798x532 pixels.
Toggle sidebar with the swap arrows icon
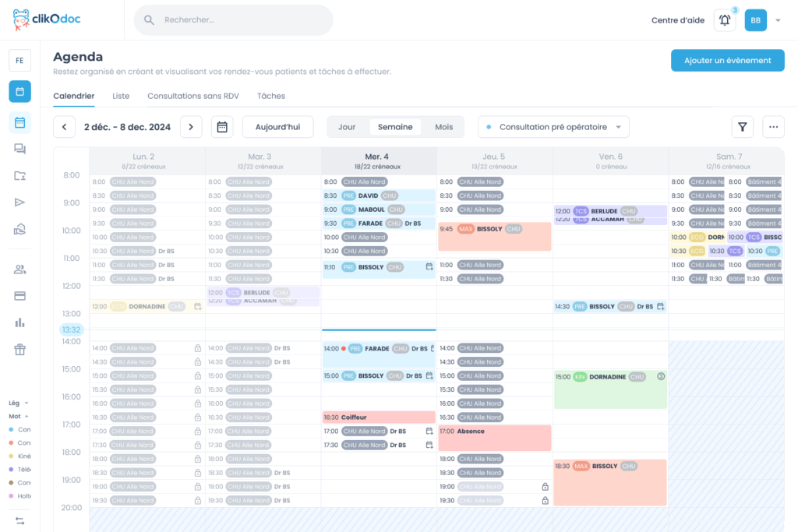click(x=19, y=521)
